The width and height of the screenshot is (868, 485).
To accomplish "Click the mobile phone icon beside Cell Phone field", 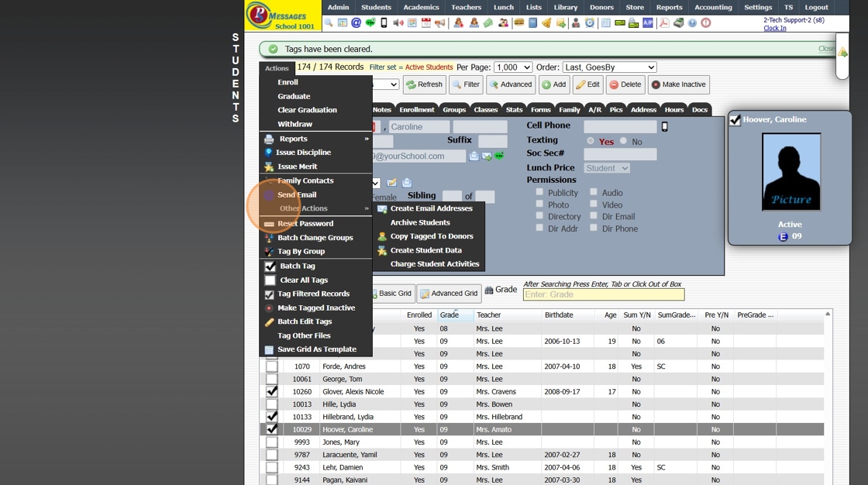I will point(664,126).
